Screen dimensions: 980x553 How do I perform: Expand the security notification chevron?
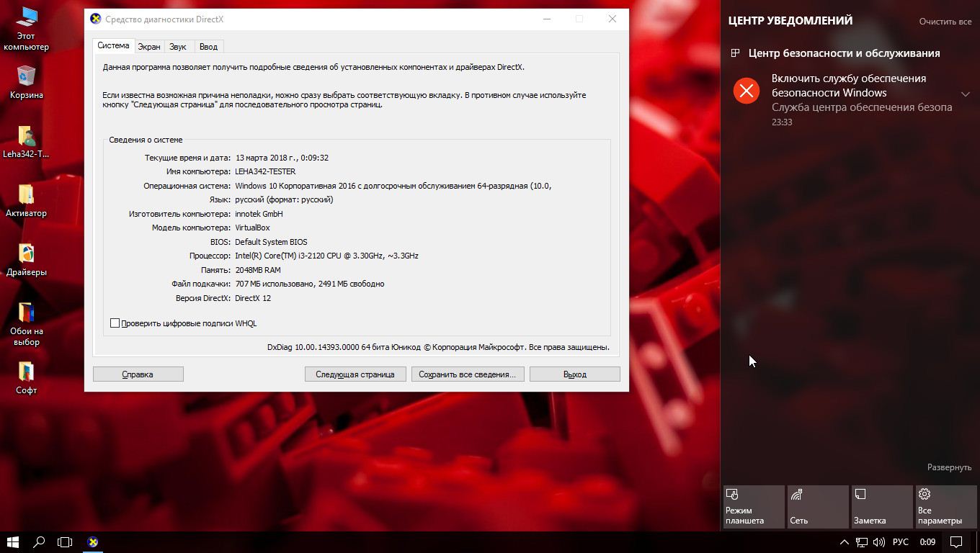[965, 94]
